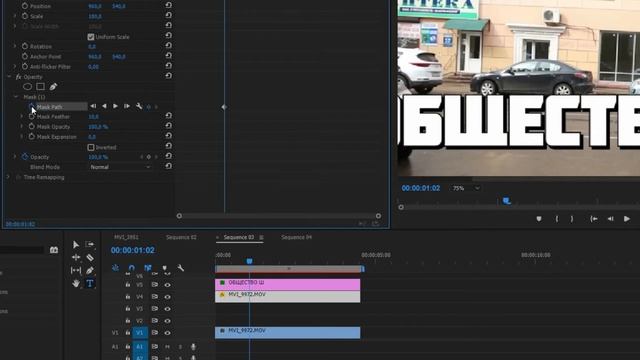Mute the A1 audio track
This screenshot has width=640, height=360.
coord(167,347)
